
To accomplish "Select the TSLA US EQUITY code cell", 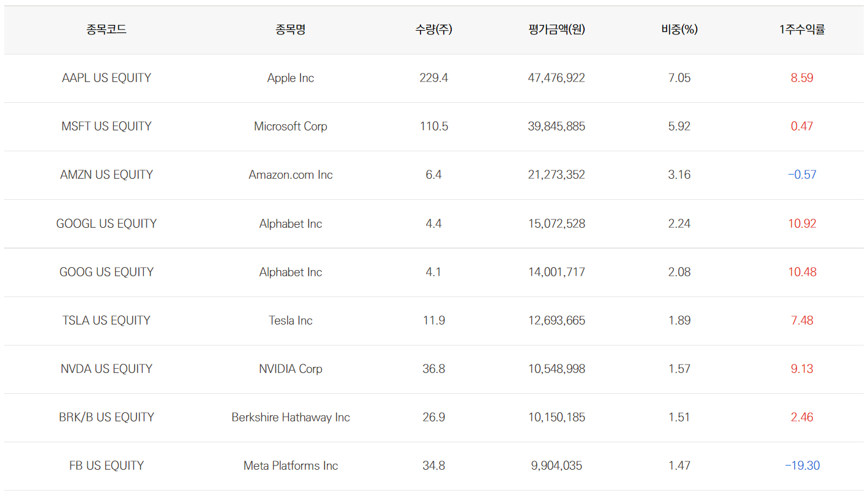I will click(107, 320).
